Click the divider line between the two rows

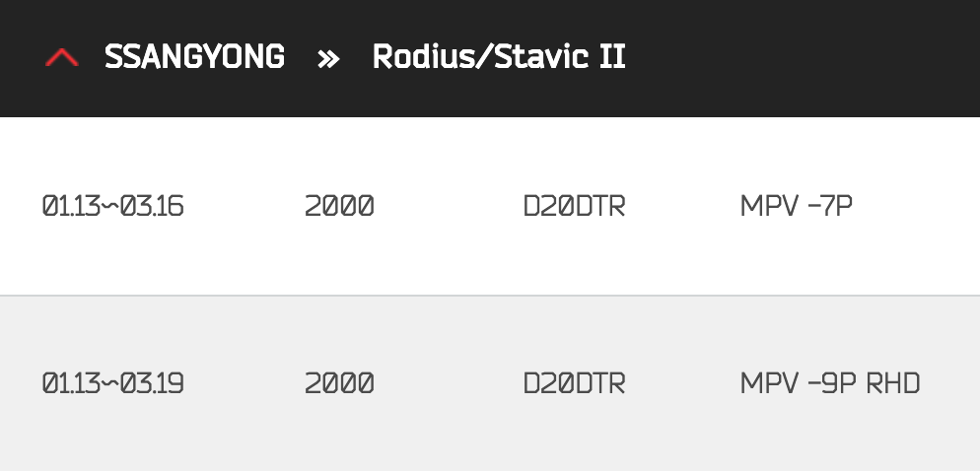click(x=490, y=296)
